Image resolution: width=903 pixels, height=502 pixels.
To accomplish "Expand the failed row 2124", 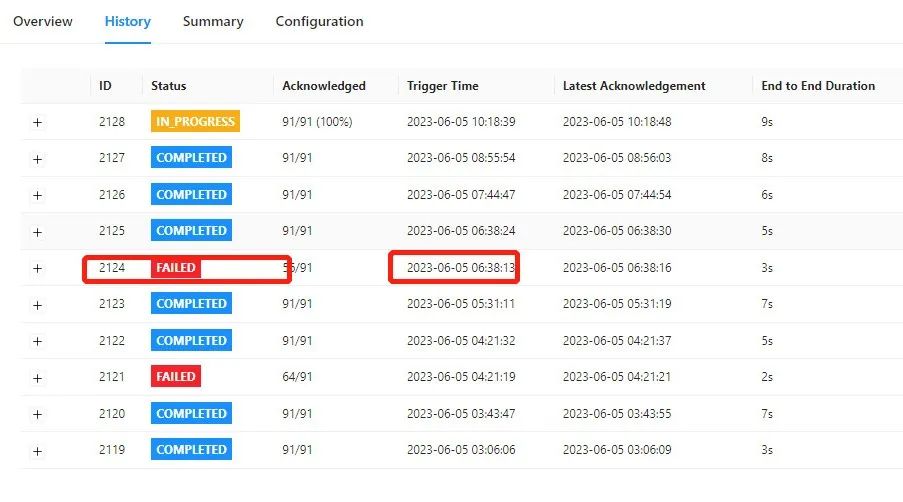I will [38, 268].
